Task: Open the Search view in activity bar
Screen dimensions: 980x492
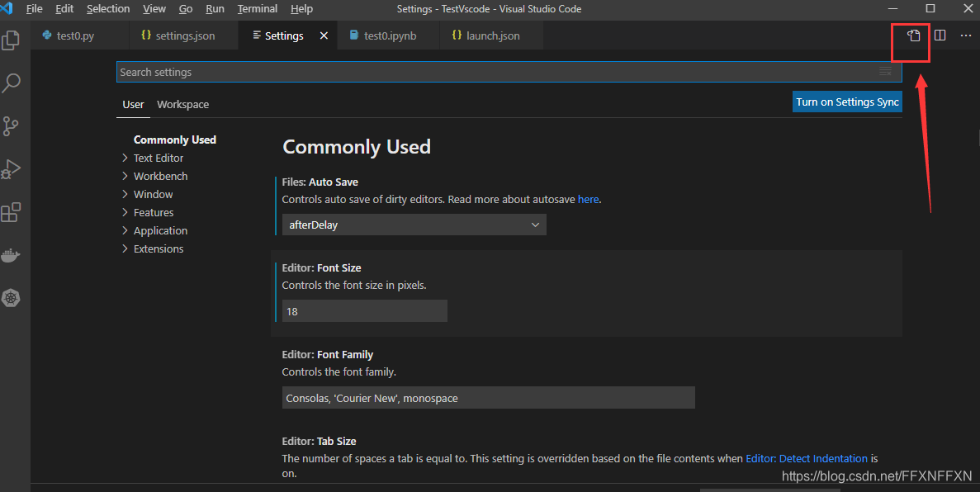Action: pos(11,83)
